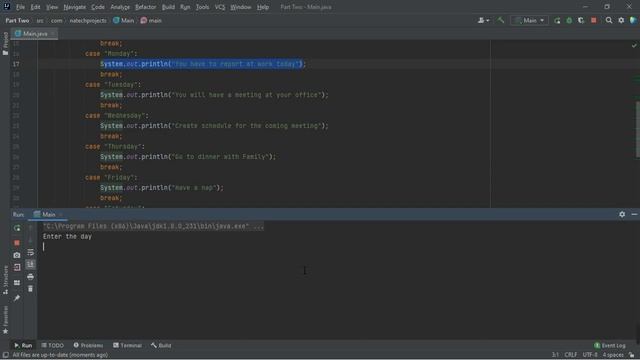
Task: Open the Tools menu
Action: (x=202, y=7)
